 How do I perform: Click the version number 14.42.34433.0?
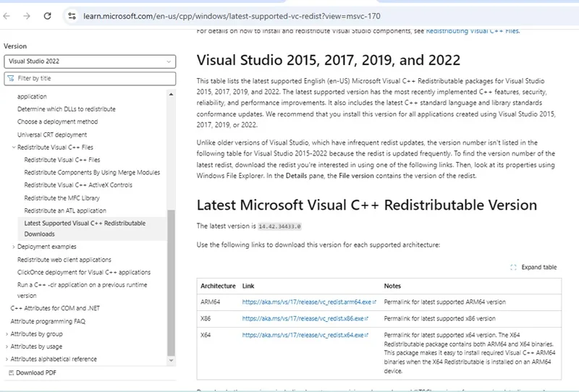click(280, 226)
